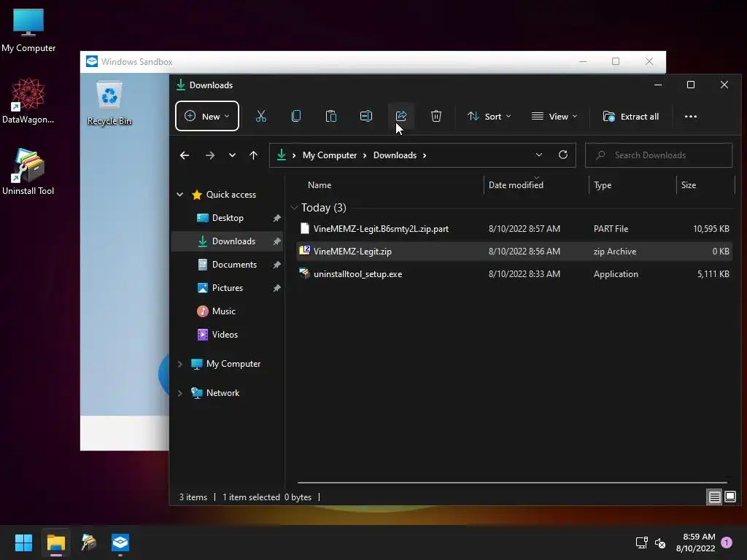This screenshot has height=560, width=747.
Task: Click the Copy icon in toolbar
Action: 296,116
